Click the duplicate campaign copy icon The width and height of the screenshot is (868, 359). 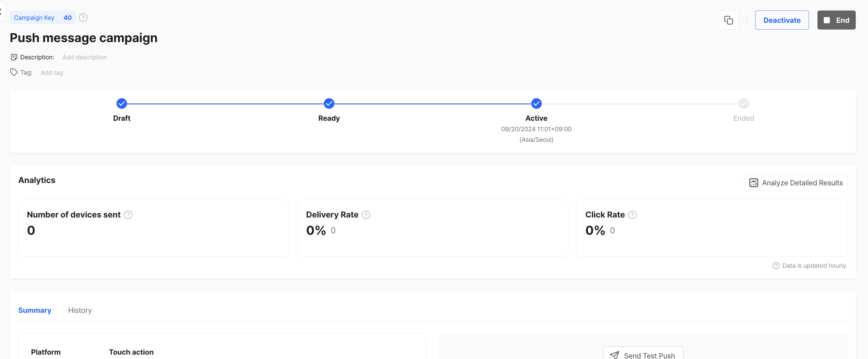[x=728, y=20]
